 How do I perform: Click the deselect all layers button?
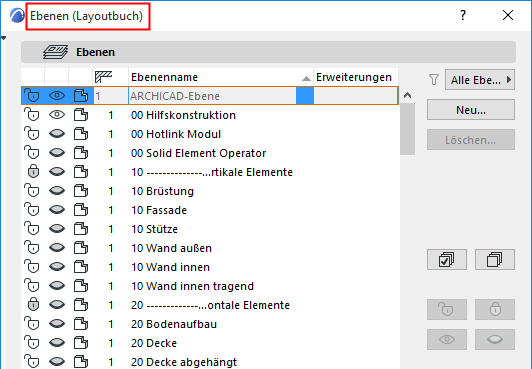(x=495, y=260)
